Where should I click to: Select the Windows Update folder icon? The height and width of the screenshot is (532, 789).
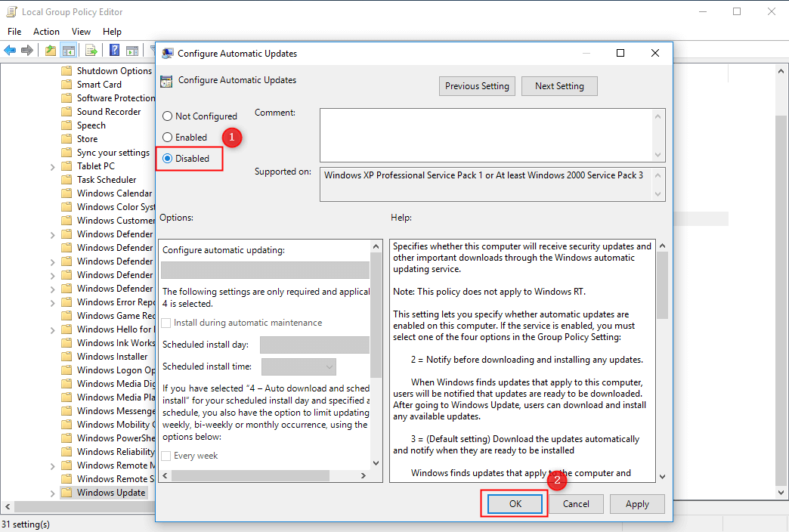tap(67, 493)
